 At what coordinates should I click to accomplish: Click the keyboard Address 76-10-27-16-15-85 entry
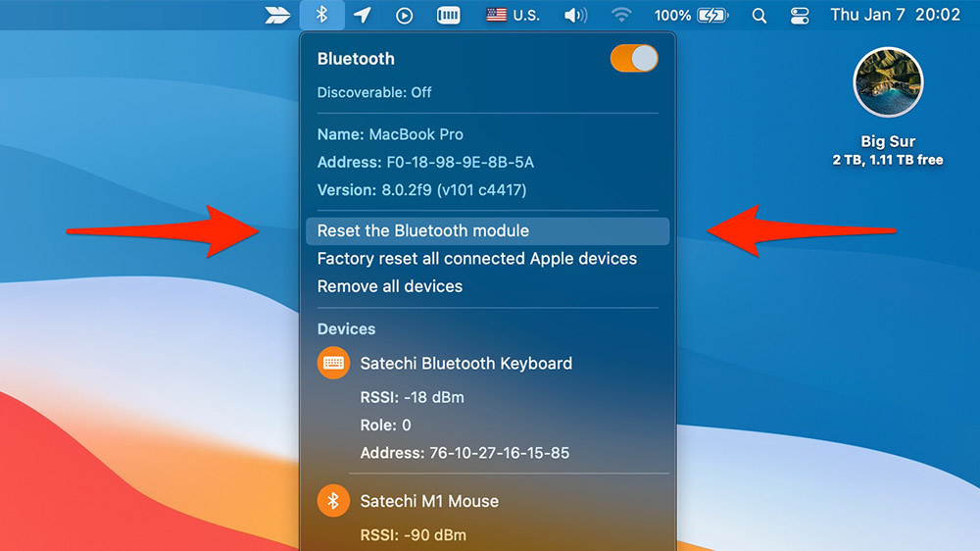pyautogui.click(x=465, y=453)
